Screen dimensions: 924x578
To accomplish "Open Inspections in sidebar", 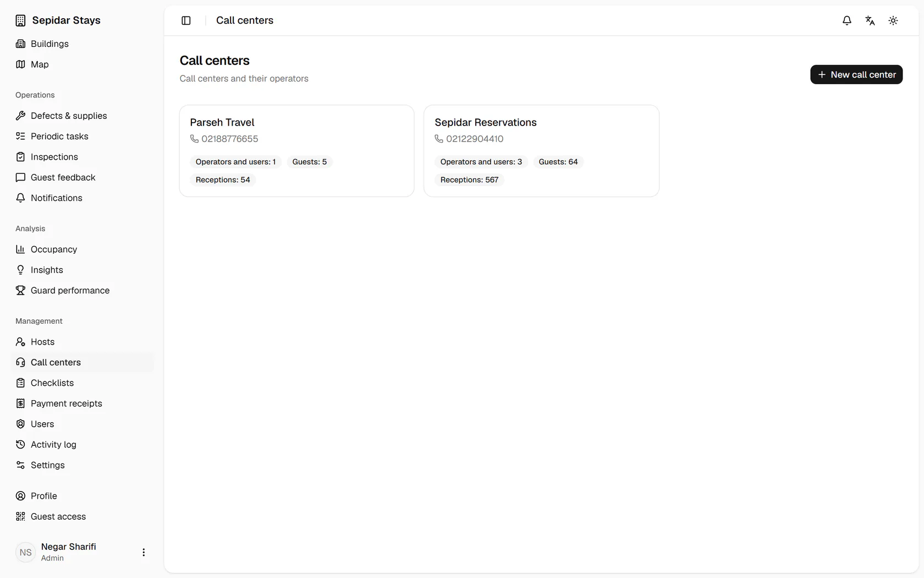I will 82,157.
